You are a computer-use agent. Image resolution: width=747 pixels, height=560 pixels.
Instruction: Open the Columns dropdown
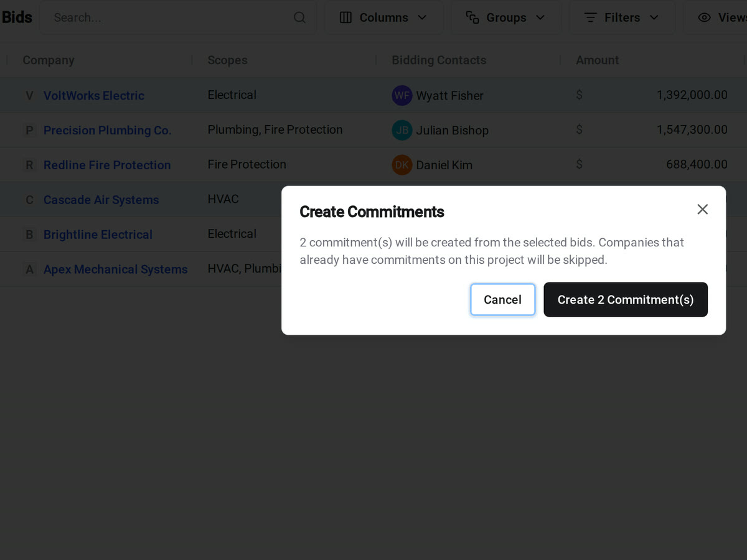[383, 17]
